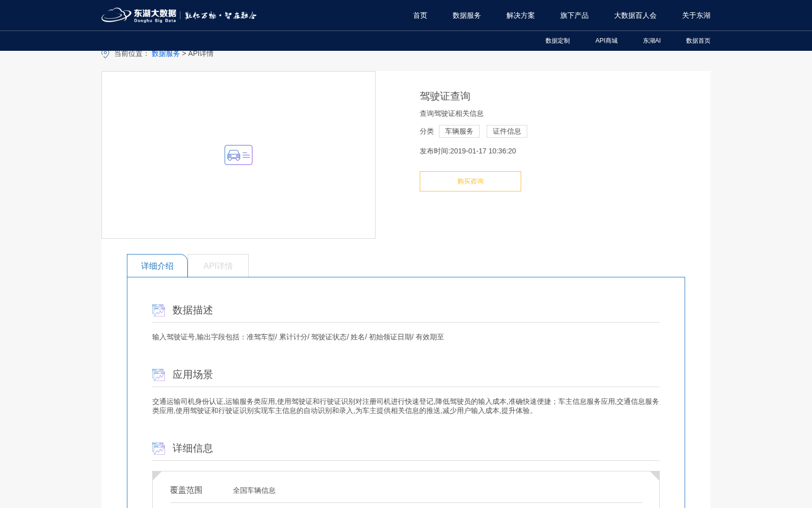
Task: Click the 发布时间 2019-01-17 text
Action: click(468, 151)
